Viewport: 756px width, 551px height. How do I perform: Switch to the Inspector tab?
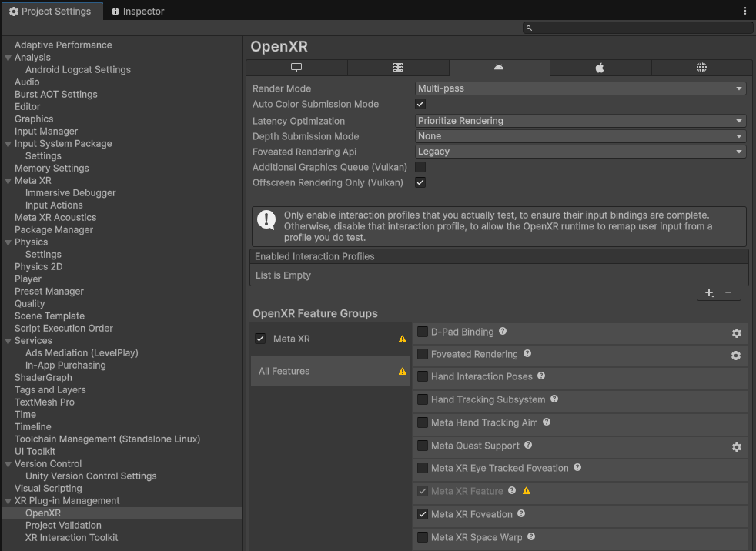click(138, 11)
